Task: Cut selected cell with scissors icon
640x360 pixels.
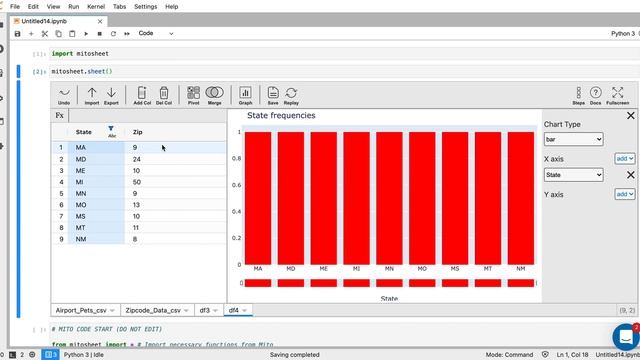Action: pyautogui.click(x=45, y=33)
